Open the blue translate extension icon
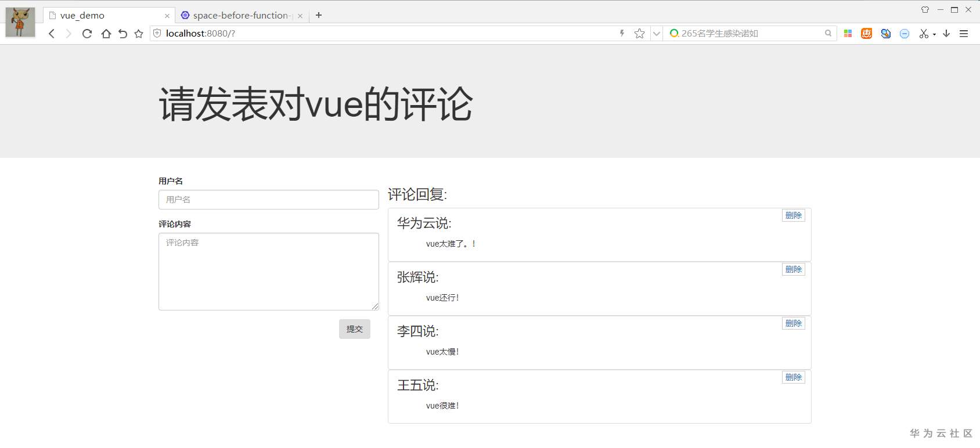 pyautogui.click(x=886, y=34)
